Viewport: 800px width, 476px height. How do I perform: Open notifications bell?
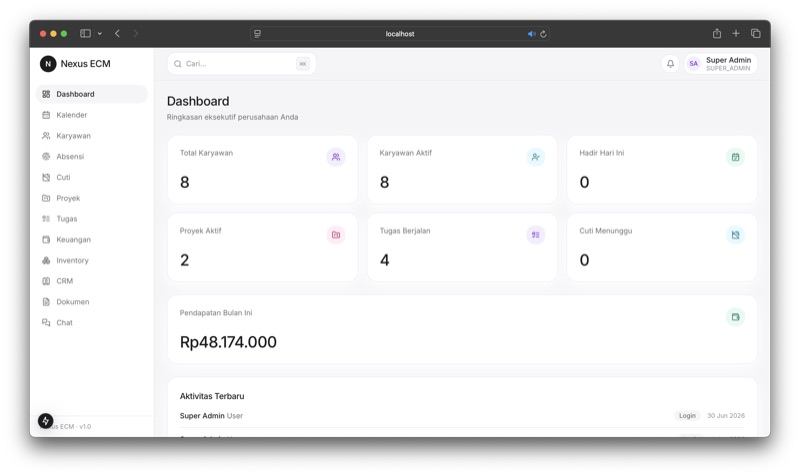pos(670,64)
